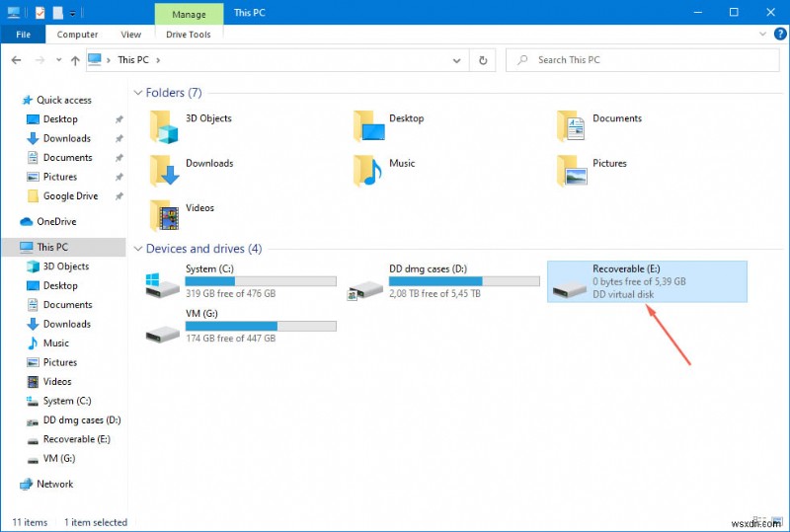This screenshot has height=532, width=790.
Task: Switch to the Computer ribbon tab
Action: (77, 35)
